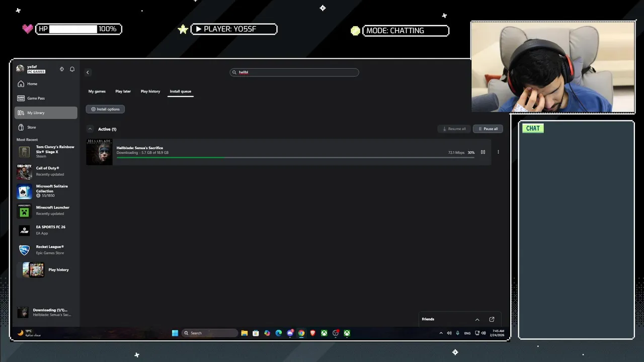Open Minecraft Launcher in Most Recent
The image size is (644, 362).
click(46, 211)
